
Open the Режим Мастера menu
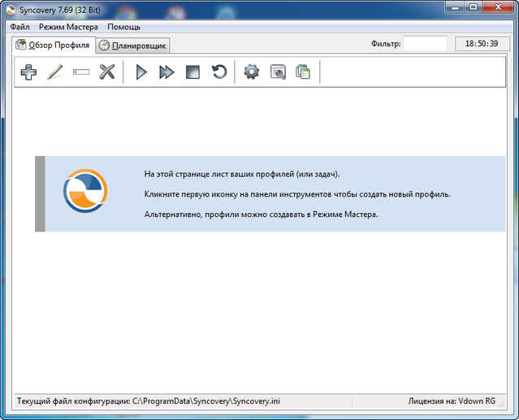coord(68,27)
